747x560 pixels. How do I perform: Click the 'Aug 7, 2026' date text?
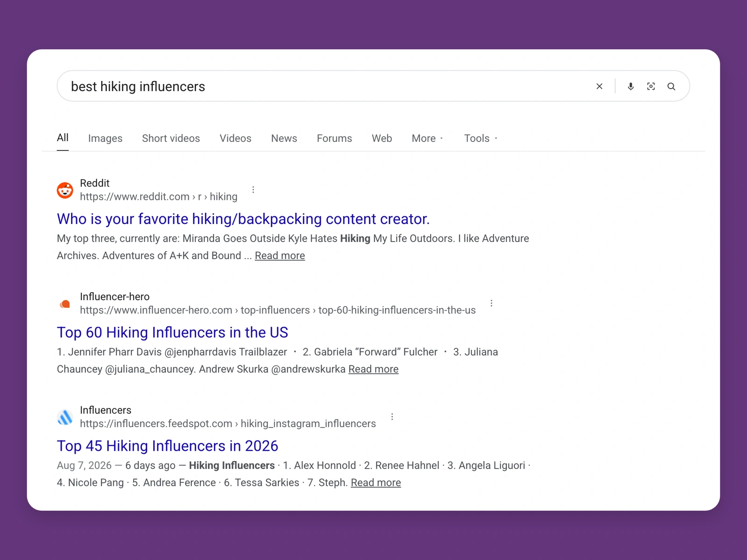tap(85, 465)
